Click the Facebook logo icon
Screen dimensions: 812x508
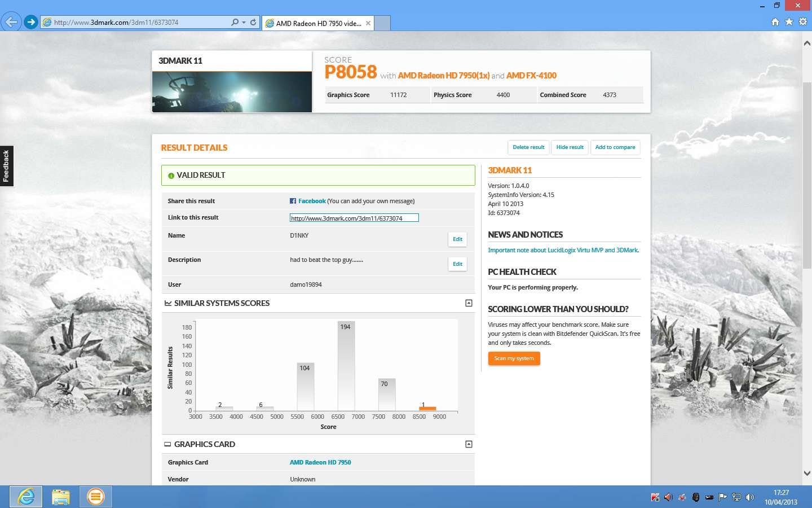click(x=293, y=201)
